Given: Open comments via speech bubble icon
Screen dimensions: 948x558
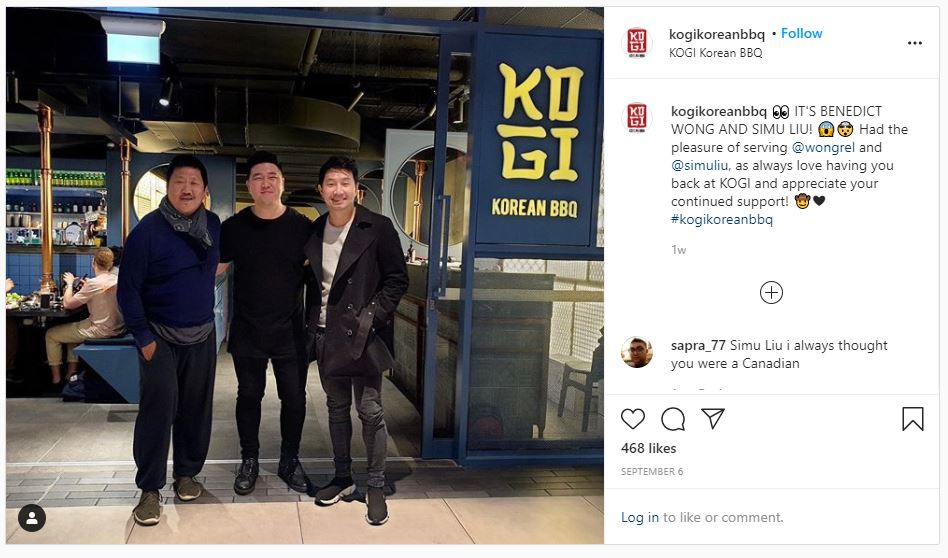Looking at the screenshot, I should [673, 418].
